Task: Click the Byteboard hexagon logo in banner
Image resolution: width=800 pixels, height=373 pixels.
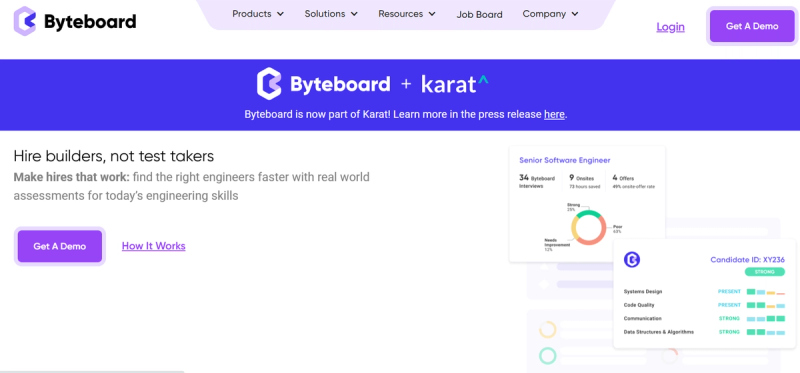Action: pos(269,83)
